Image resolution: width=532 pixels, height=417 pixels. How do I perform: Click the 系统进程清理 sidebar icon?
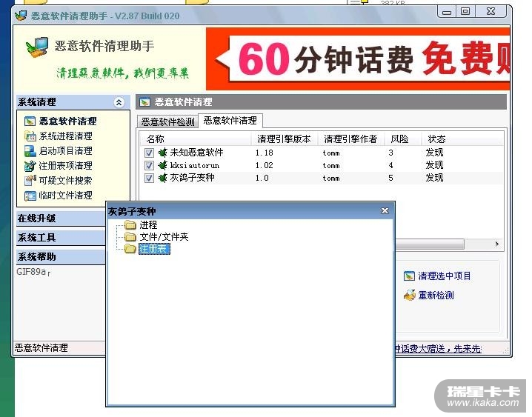(30, 136)
